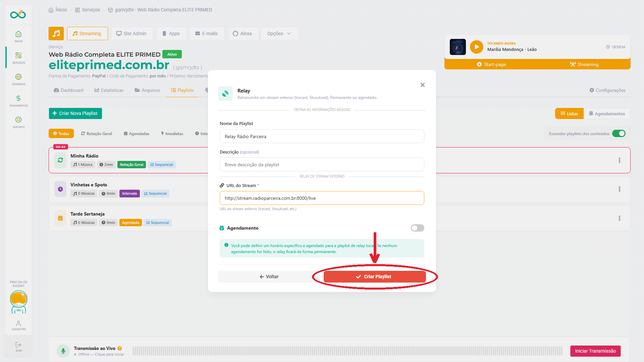Click the Voltar button
The image size is (644, 362).
click(269, 277)
